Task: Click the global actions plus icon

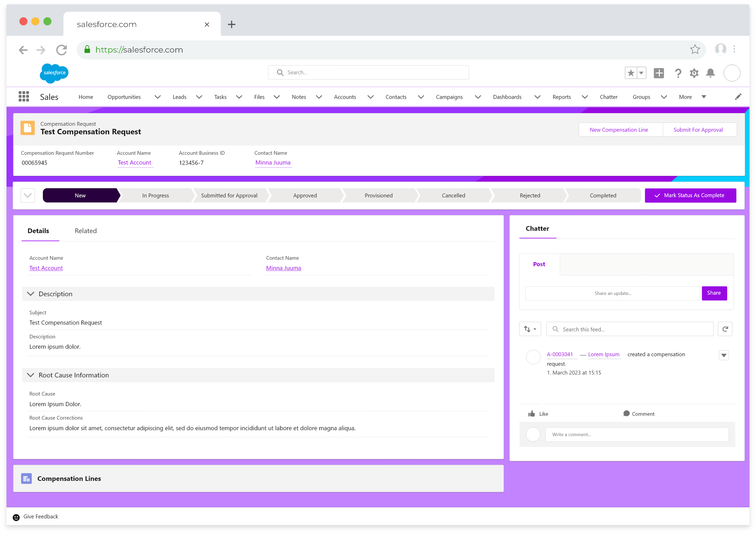Action: click(x=659, y=73)
